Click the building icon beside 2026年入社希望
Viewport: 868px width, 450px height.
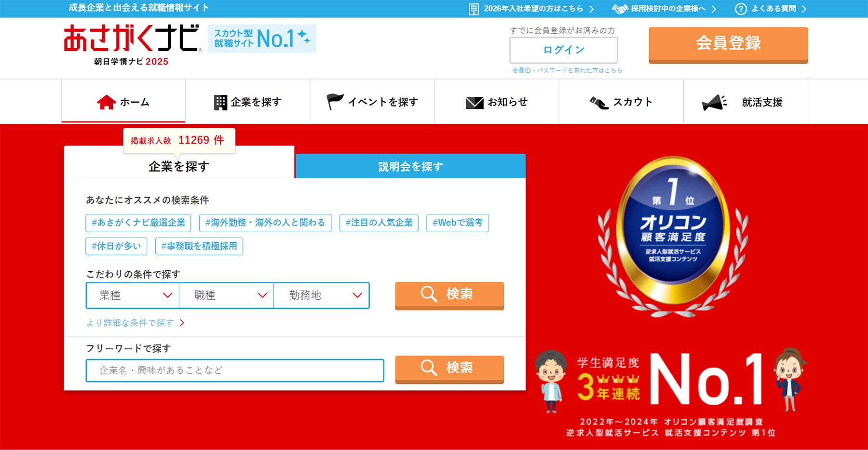click(474, 9)
